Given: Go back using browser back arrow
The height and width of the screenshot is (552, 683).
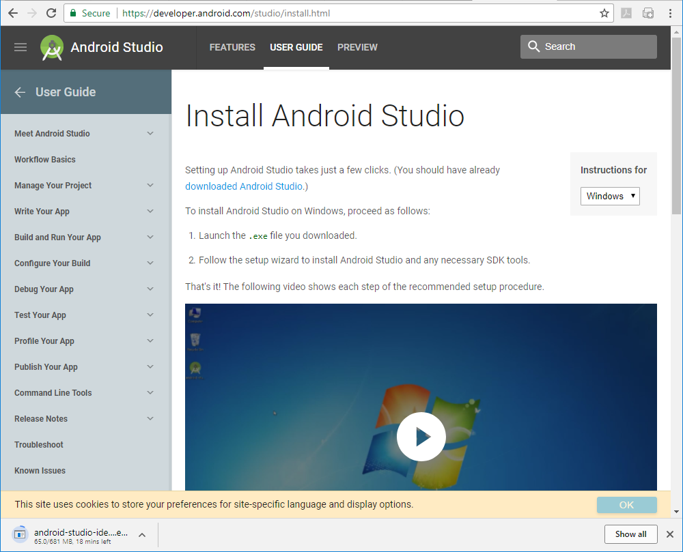Looking at the screenshot, I should (13, 13).
